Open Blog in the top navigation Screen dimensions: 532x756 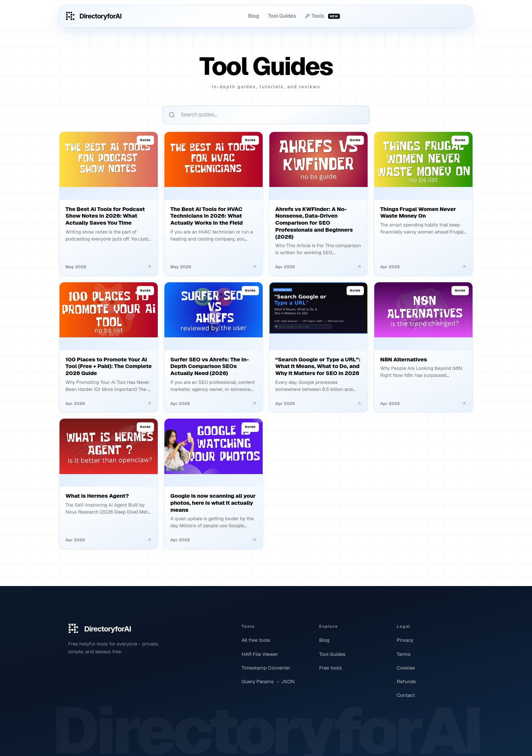tap(253, 16)
